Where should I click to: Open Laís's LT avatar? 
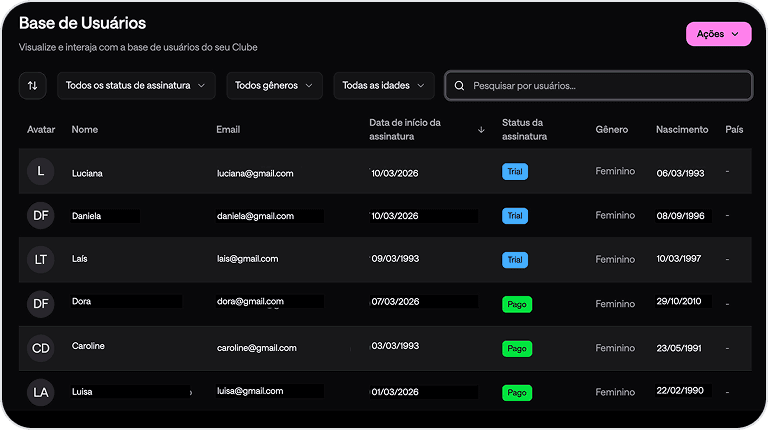40,259
